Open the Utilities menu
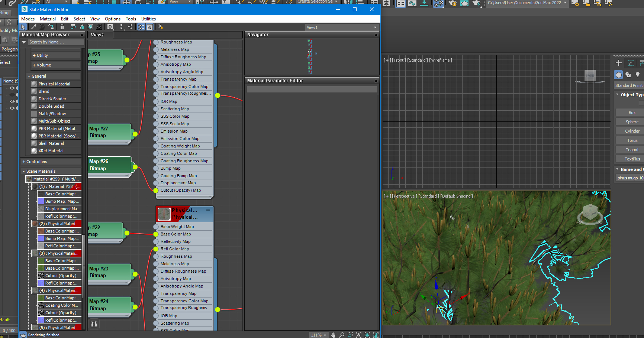Viewport: 644px width, 338px height. (148, 19)
